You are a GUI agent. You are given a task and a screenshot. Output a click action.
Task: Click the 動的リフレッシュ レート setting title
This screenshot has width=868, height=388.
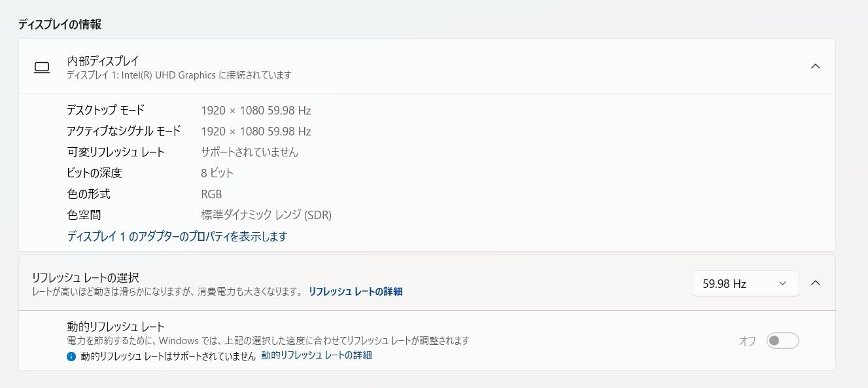tap(116, 326)
